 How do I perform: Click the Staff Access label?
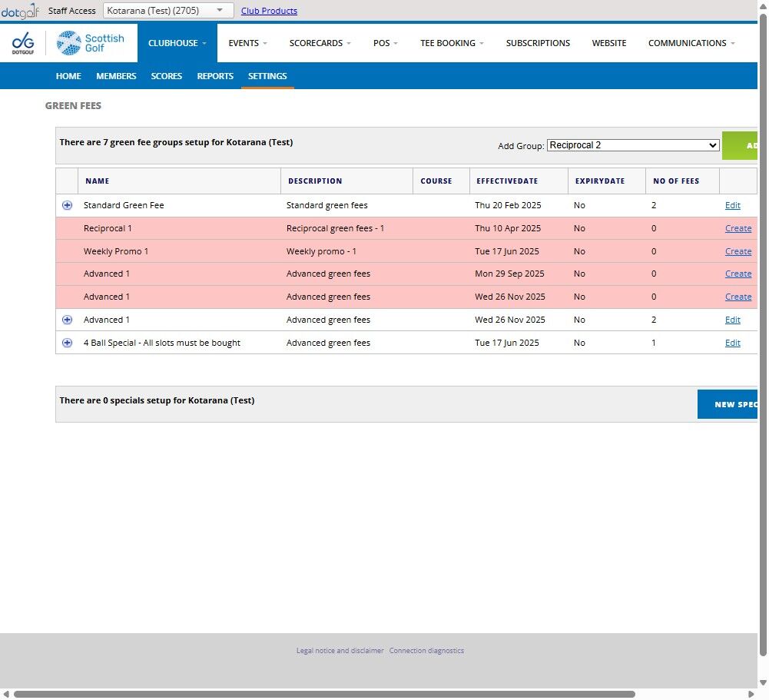(71, 11)
